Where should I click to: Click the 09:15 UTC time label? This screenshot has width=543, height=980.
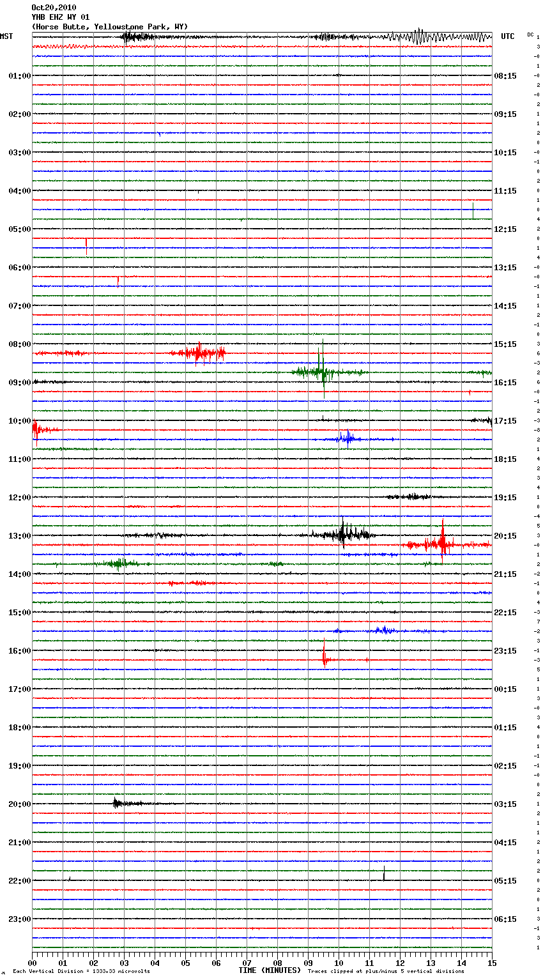(505, 114)
